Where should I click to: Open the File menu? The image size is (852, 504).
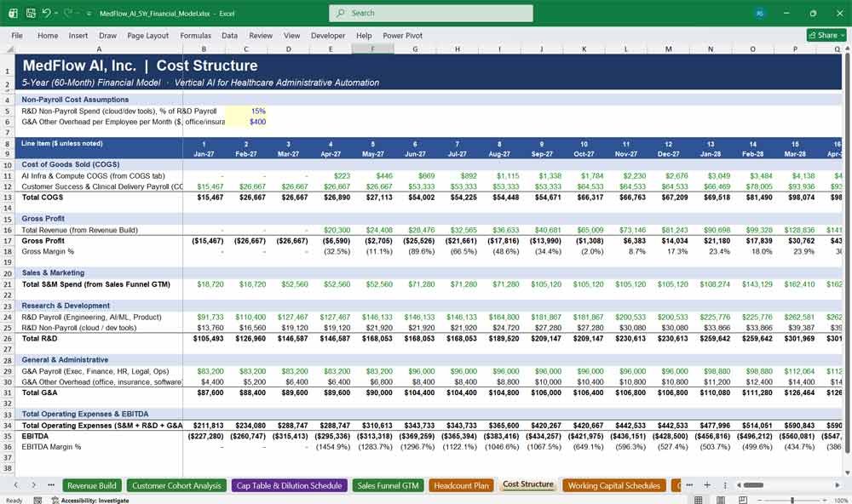(17, 35)
